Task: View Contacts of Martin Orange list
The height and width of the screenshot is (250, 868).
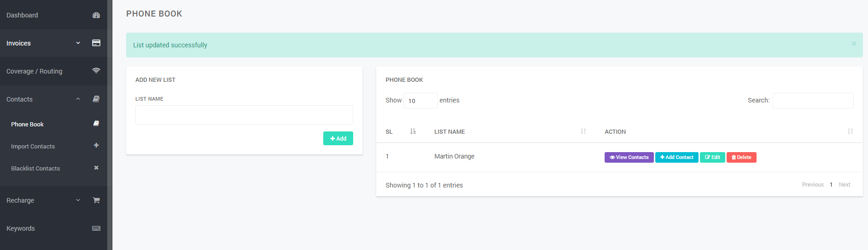Action: click(629, 157)
